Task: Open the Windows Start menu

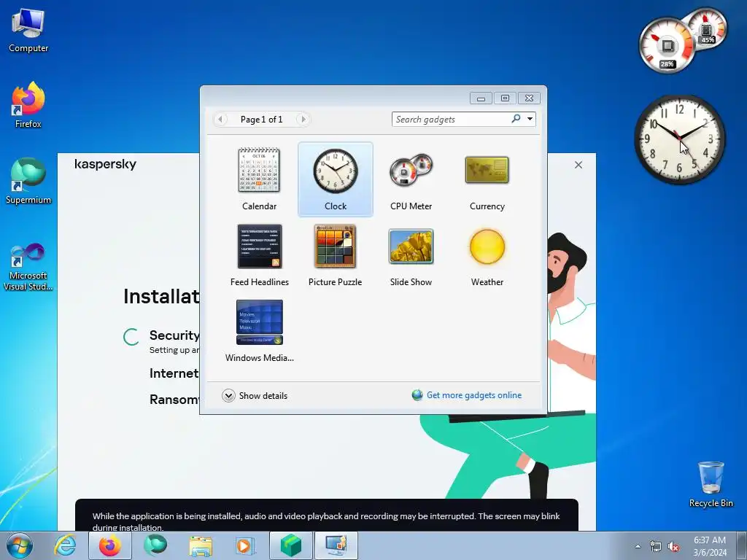Action: (x=20, y=545)
